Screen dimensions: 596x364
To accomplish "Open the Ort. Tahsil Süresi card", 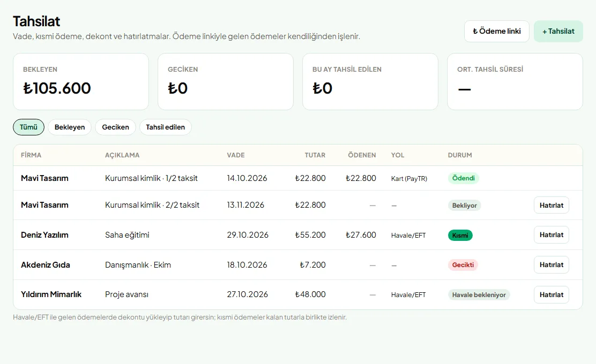I will [x=515, y=81].
